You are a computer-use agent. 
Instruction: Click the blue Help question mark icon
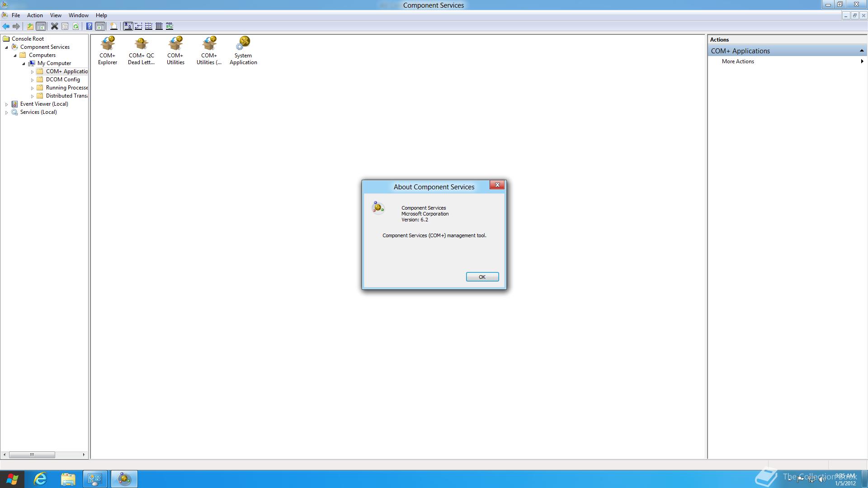pyautogui.click(x=89, y=26)
